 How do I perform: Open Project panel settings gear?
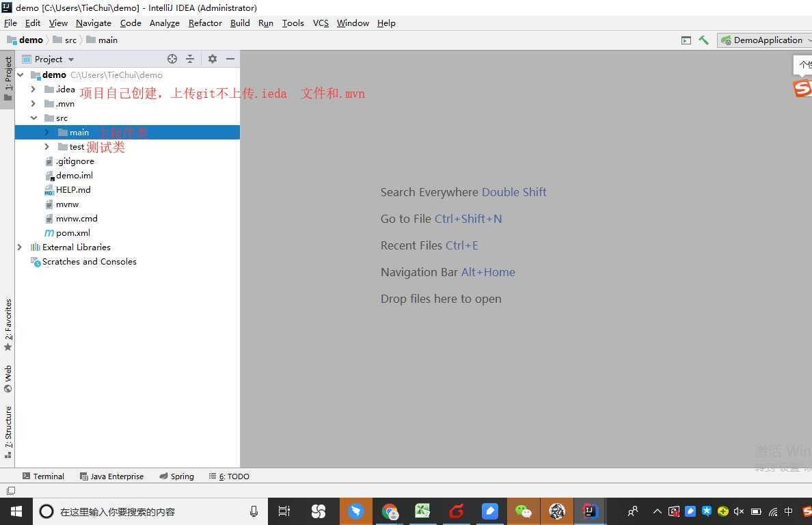213,59
